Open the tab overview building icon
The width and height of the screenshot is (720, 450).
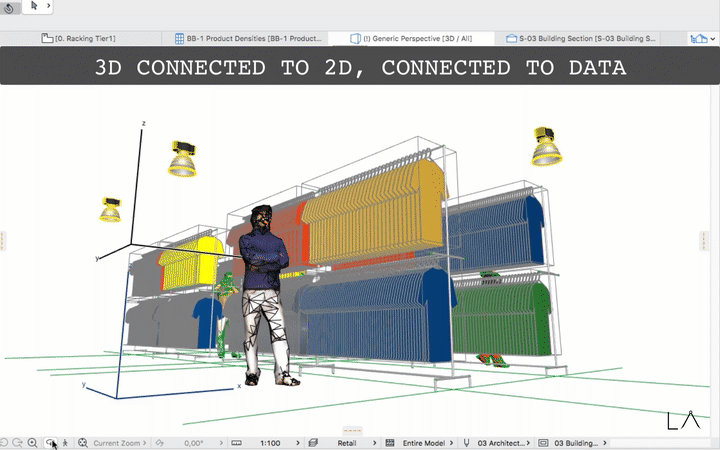pos(699,39)
